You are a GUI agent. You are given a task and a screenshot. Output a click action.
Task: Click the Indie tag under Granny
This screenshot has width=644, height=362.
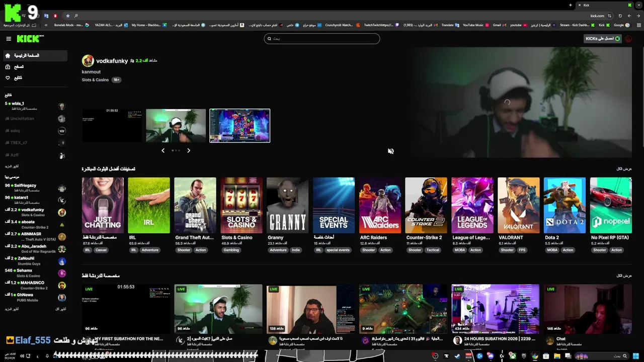pos(296,250)
